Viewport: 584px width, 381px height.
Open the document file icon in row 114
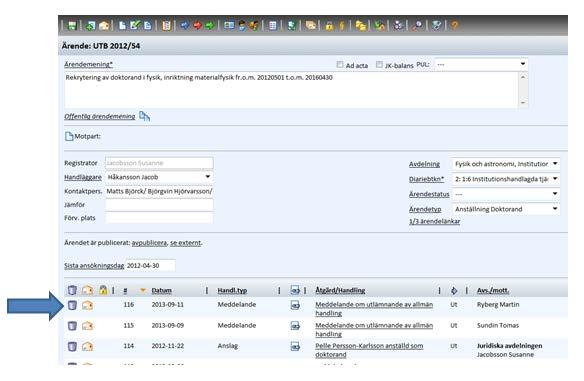[x=295, y=347]
